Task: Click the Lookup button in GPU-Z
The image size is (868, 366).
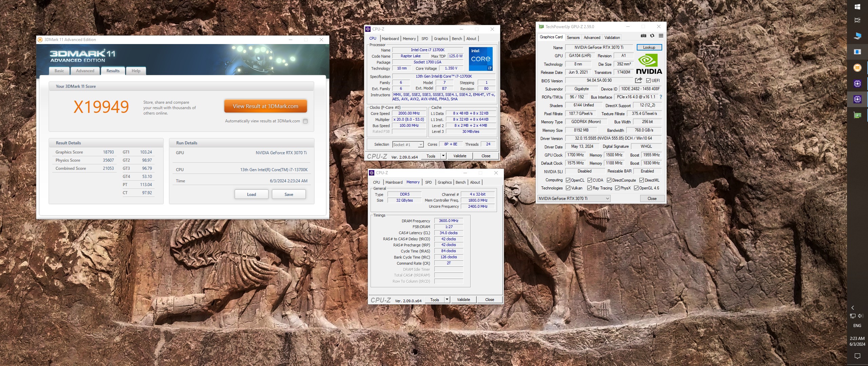Action: click(x=649, y=47)
